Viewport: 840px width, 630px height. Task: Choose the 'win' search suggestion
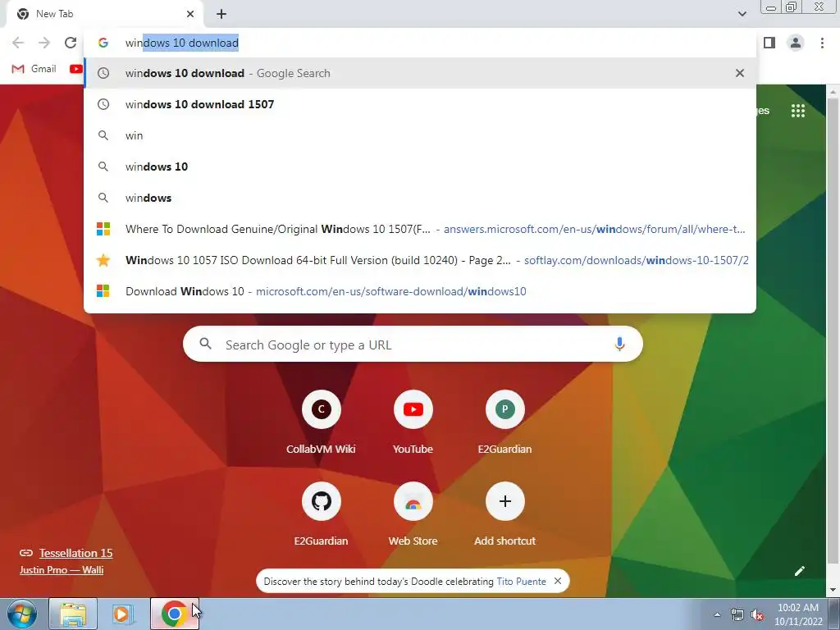pyautogui.click(x=420, y=135)
